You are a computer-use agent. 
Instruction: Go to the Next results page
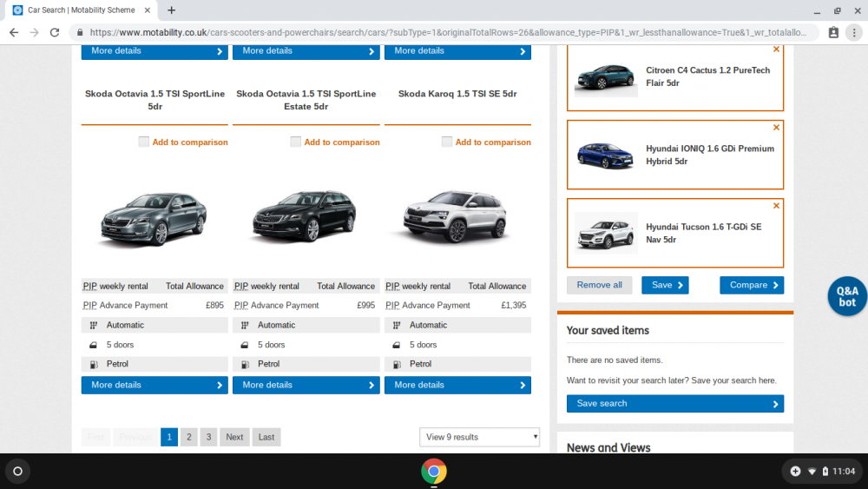[234, 437]
